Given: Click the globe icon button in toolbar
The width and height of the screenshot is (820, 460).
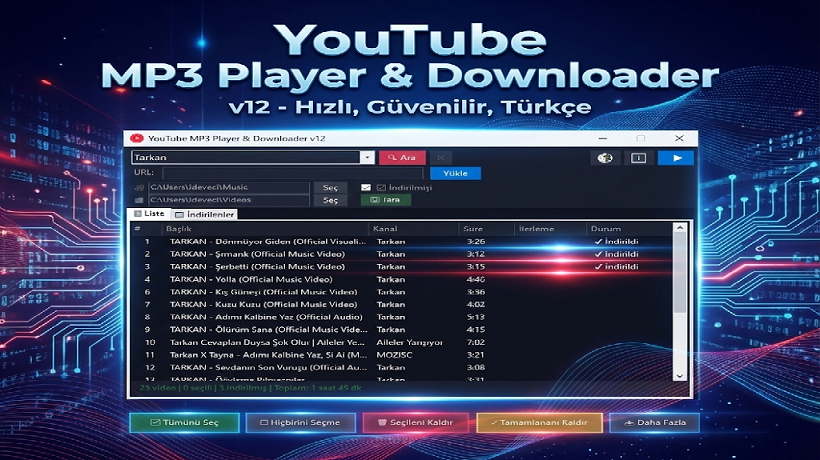Looking at the screenshot, I should coord(605,158).
